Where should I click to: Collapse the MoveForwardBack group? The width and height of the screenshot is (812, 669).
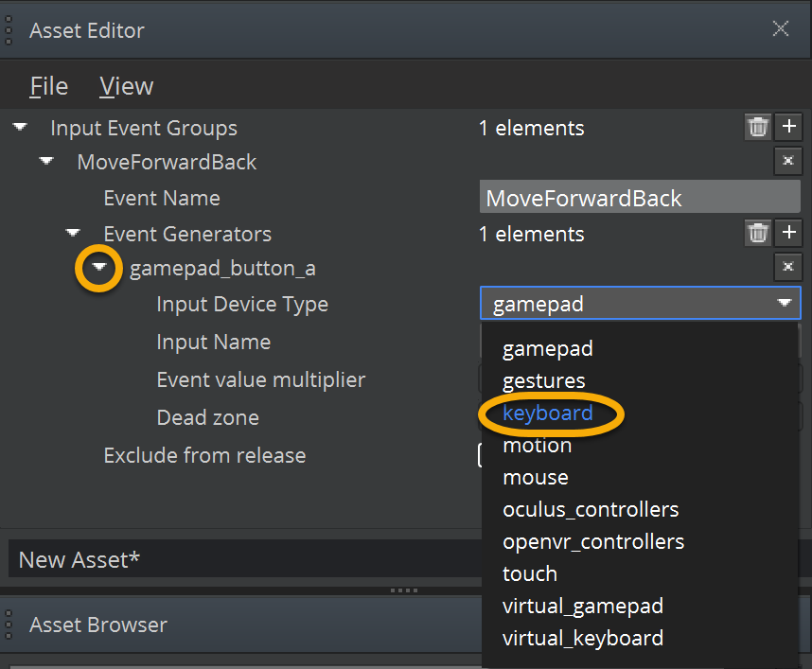(x=46, y=162)
